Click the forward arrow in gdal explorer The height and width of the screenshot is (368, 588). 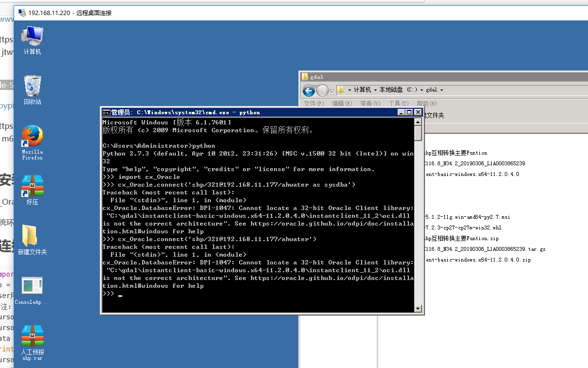tap(322, 90)
